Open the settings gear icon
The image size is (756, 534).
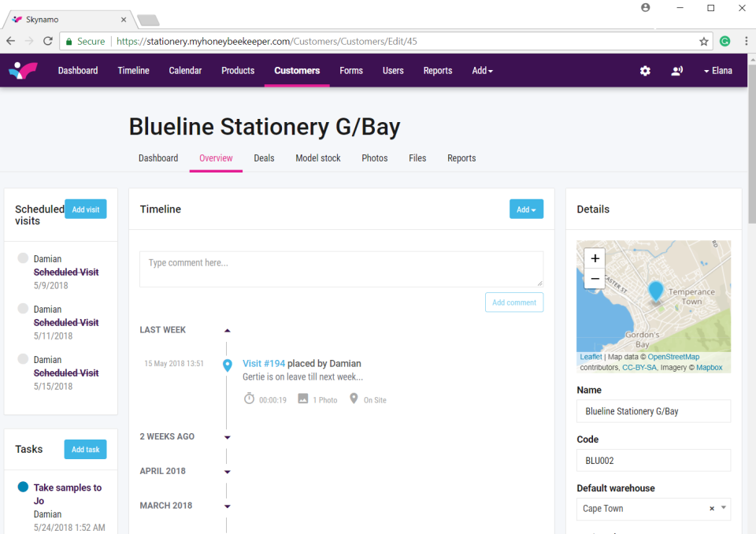click(x=645, y=71)
